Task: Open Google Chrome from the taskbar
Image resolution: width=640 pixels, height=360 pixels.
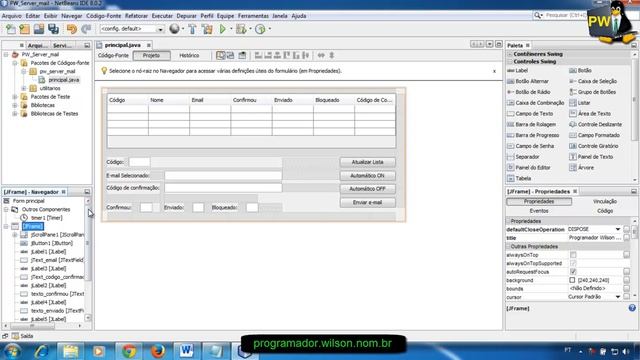Action: click(x=129, y=351)
